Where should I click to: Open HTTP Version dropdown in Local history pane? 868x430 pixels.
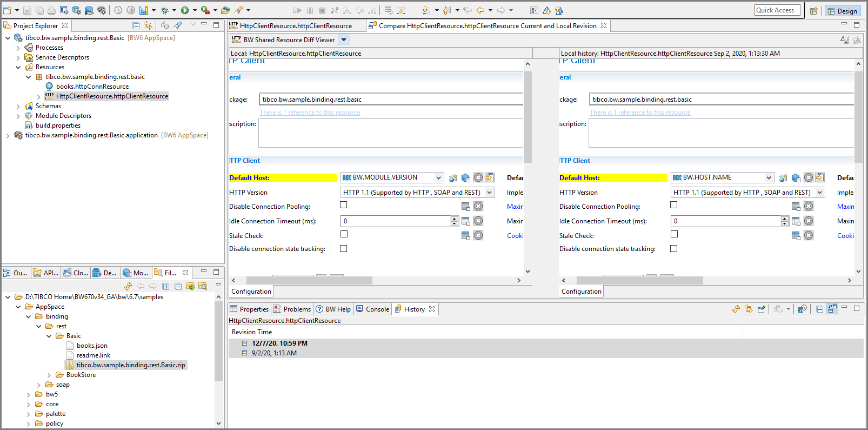tap(819, 193)
